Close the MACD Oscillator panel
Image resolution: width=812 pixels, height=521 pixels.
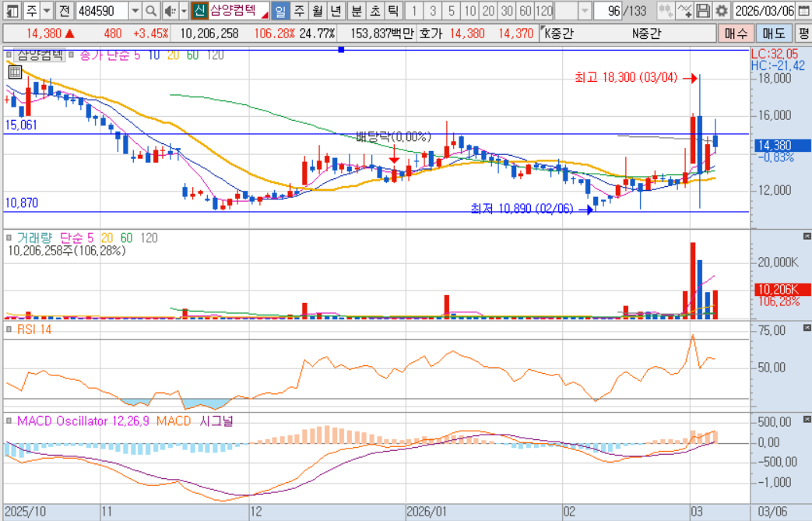807,419
